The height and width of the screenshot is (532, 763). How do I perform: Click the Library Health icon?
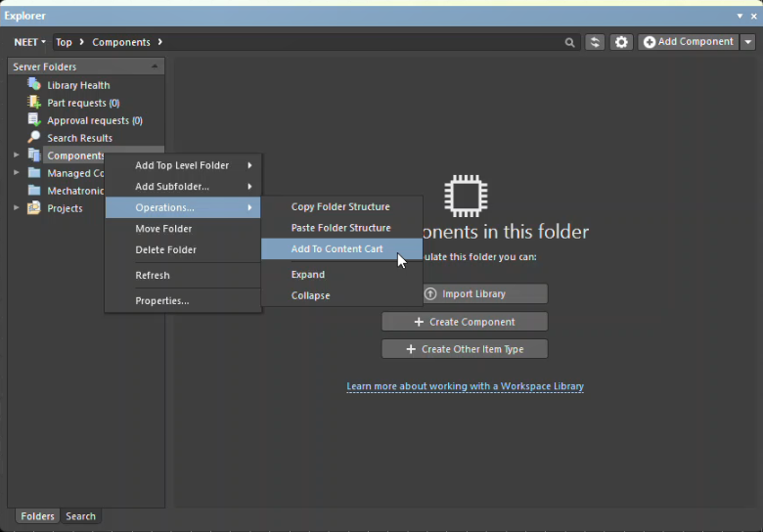[x=34, y=85]
